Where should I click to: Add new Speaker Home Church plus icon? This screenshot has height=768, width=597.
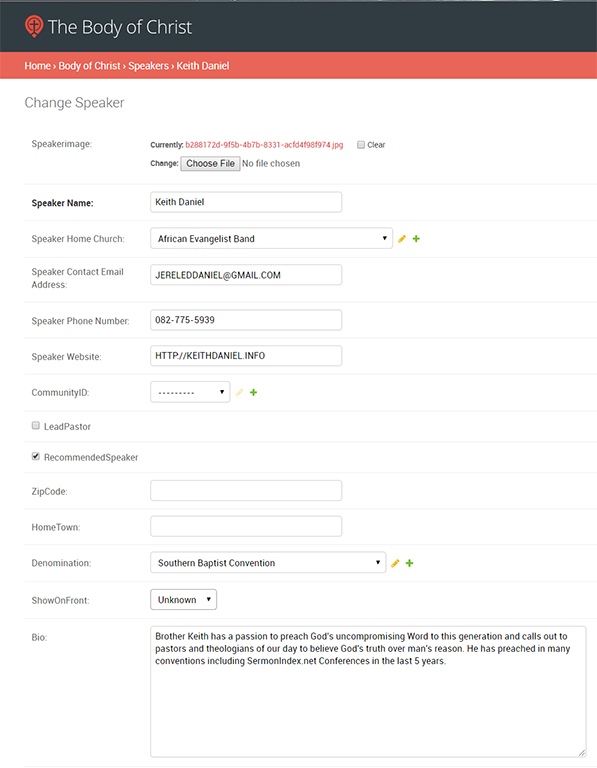pos(416,239)
